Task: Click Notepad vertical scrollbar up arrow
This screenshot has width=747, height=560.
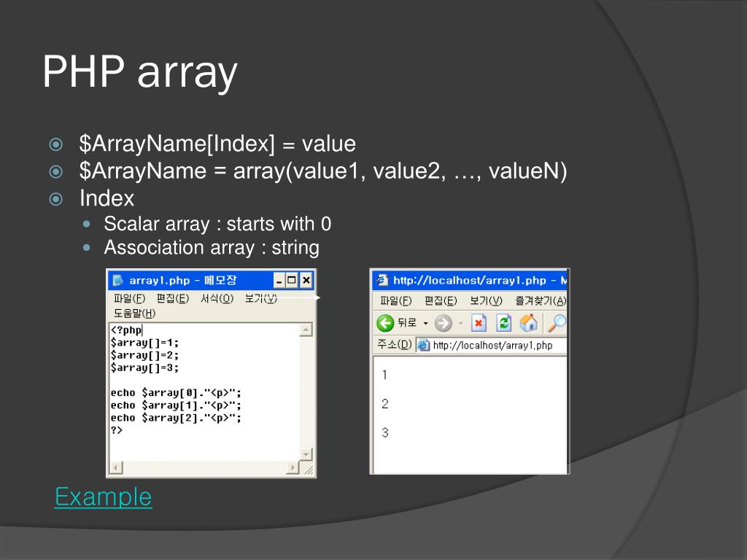Action: (306, 330)
